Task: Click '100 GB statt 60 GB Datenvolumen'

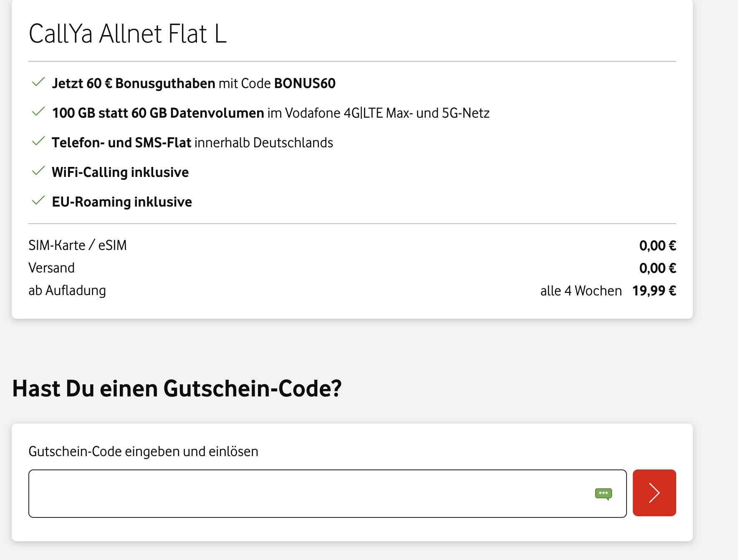Action: [x=158, y=113]
